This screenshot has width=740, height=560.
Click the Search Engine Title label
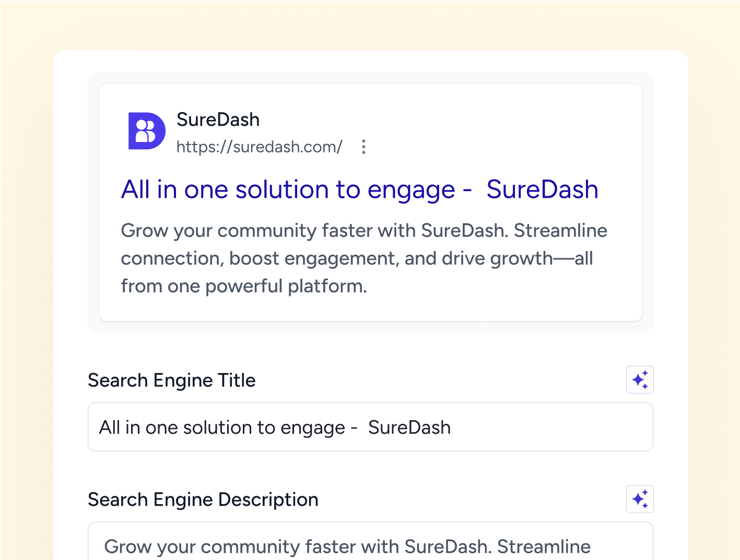point(171,380)
